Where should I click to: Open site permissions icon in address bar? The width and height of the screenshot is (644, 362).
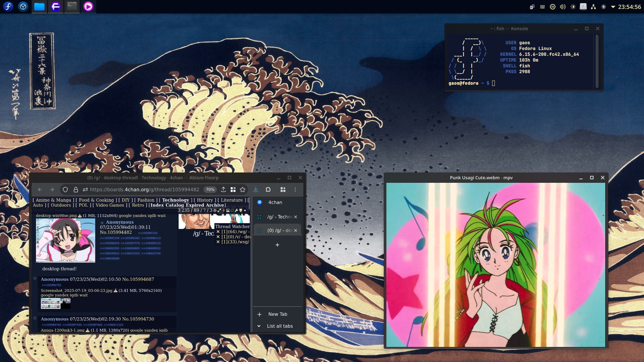pyautogui.click(x=86, y=190)
